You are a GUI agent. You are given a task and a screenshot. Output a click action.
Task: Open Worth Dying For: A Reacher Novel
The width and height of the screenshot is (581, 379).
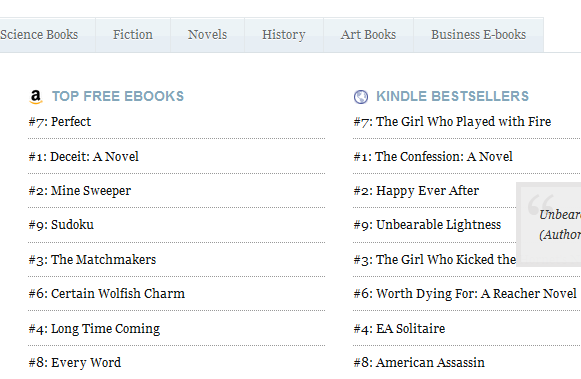[x=465, y=294]
